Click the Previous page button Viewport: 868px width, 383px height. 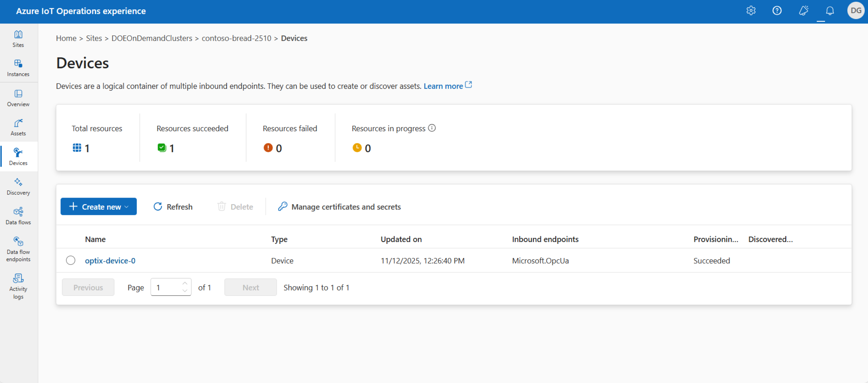point(88,287)
